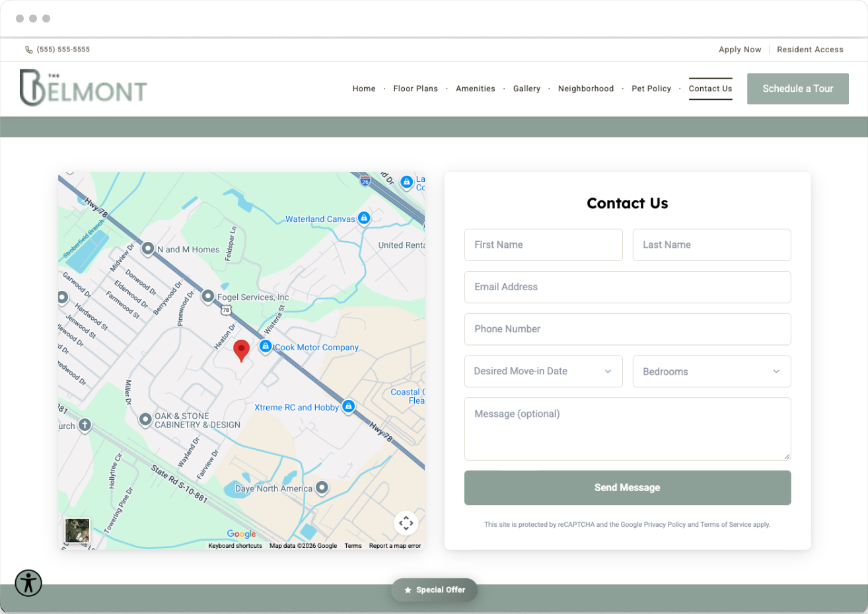Open the accessibility widget icon
This screenshot has width=868, height=614.
28,583
